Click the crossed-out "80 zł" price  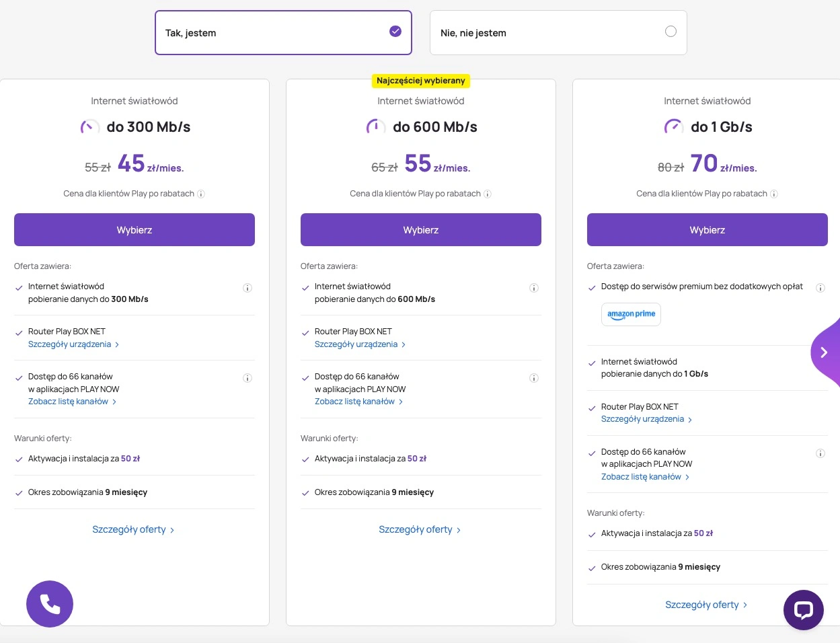pos(671,167)
